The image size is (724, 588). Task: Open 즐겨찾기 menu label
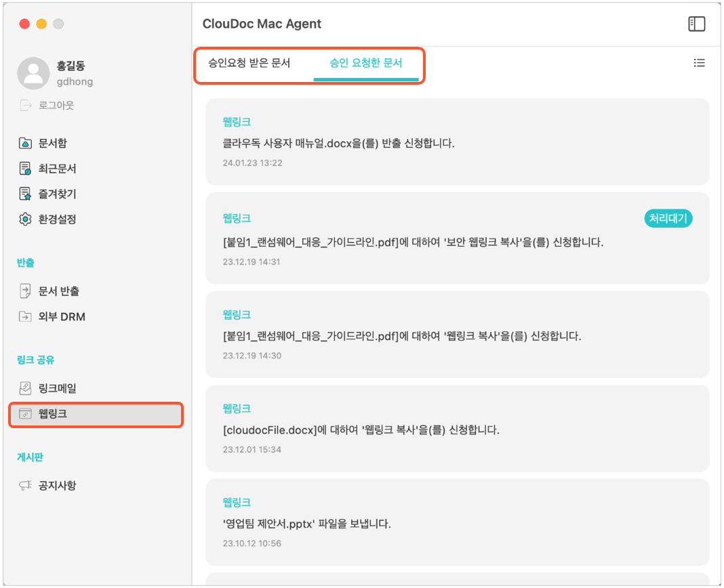coord(57,194)
